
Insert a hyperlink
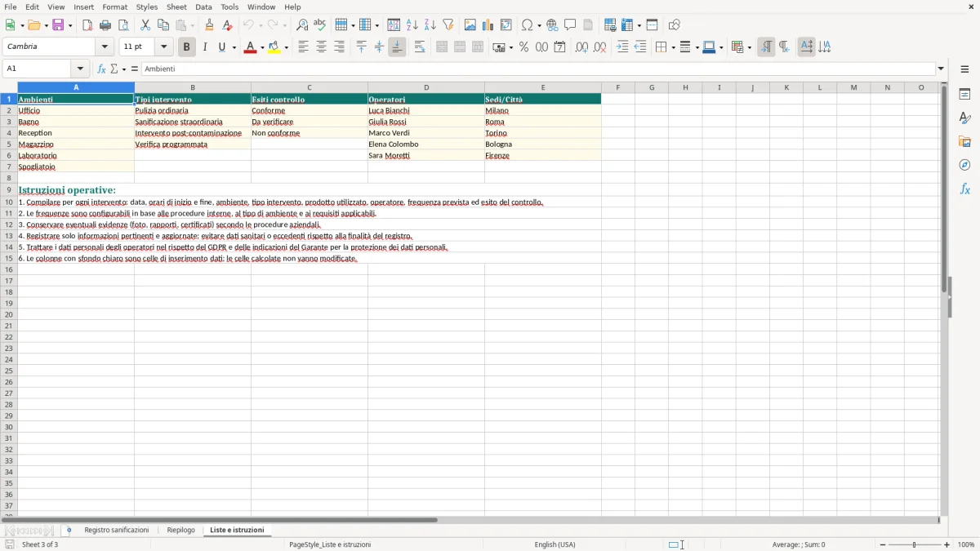[x=552, y=25]
